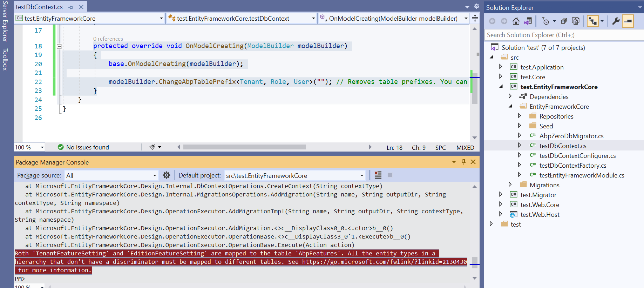644x288 pixels.
Task: Collapse All nodes in Solution Explorer
Action: pos(564,21)
